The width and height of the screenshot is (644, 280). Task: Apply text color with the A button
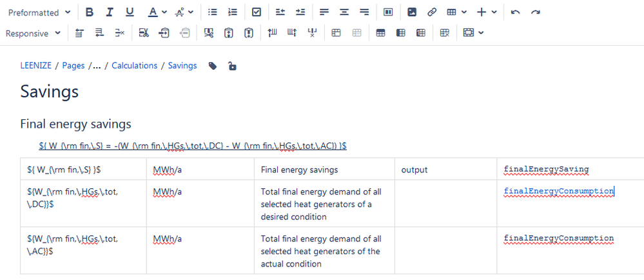click(x=153, y=12)
